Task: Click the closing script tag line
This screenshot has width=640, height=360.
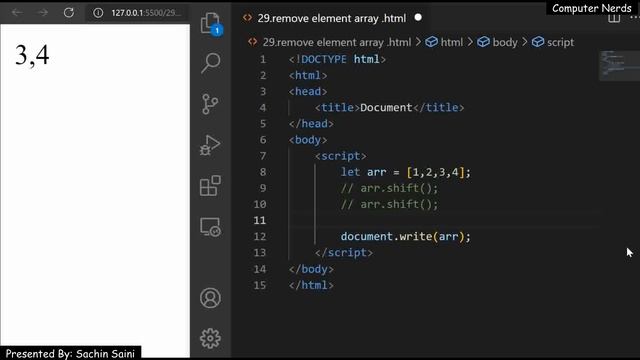Action: tap(344, 253)
